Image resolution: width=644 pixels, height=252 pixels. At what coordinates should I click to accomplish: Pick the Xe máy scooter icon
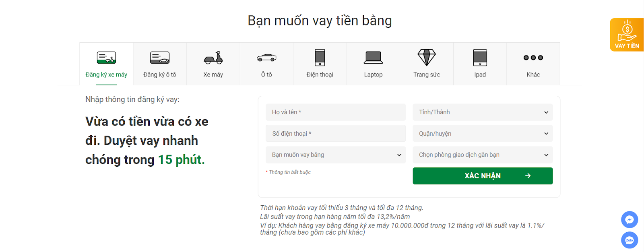213,58
